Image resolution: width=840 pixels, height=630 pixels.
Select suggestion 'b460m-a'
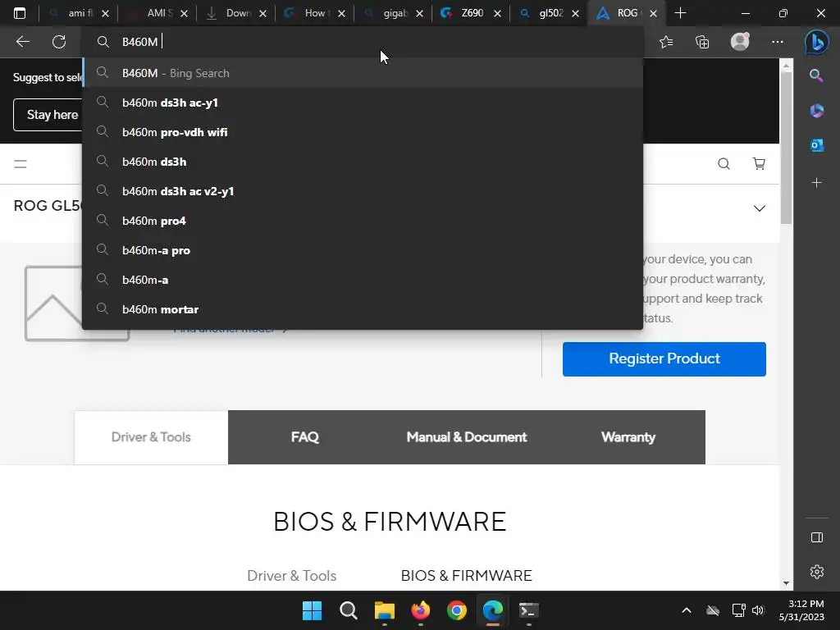click(363, 280)
